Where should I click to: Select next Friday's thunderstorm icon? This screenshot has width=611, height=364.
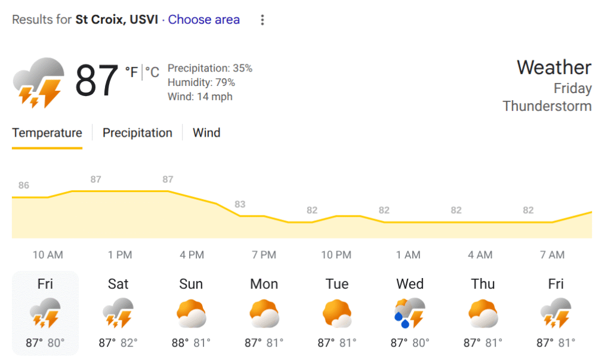click(556, 313)
